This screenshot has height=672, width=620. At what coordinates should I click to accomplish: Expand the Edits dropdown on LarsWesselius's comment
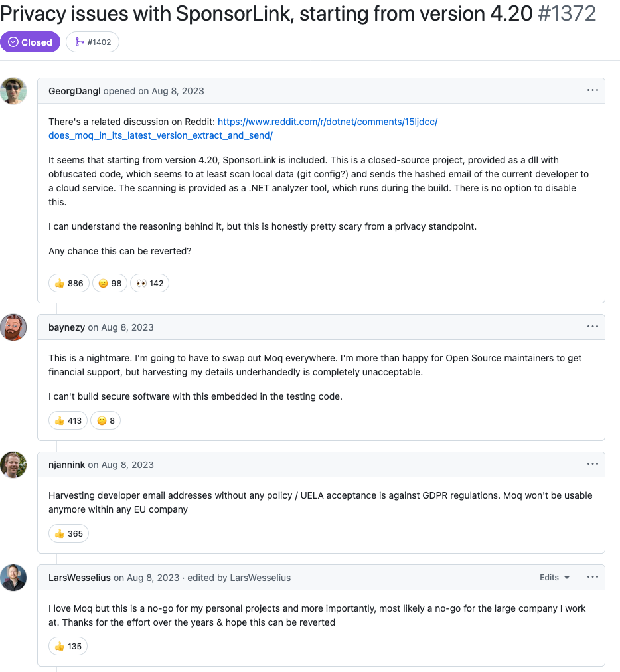[554, 577]
